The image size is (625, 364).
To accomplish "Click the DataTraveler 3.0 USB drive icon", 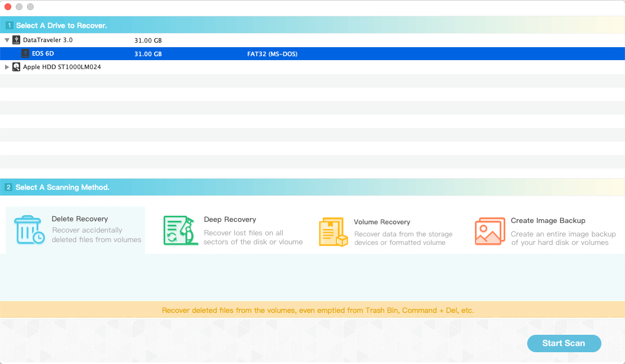I will [x=16, y=40].
